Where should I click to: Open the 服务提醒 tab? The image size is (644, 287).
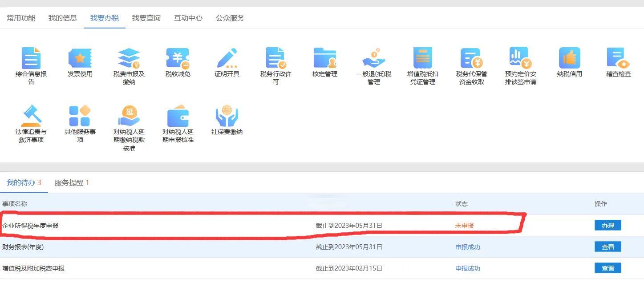[72, 183]
